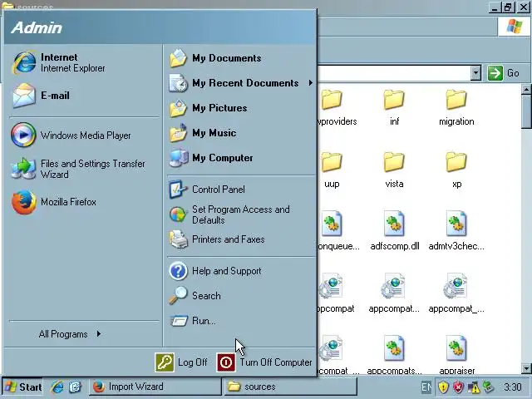Click the second Quick Launch icon
Image resolution: width=532 pixels, height=399 pixels.
click(x=75, y=387)
